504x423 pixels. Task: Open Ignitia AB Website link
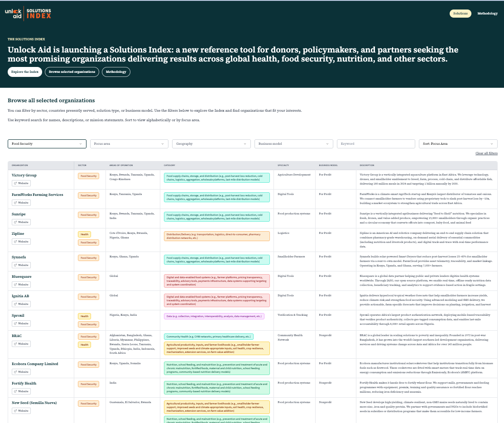pos(21,304)
